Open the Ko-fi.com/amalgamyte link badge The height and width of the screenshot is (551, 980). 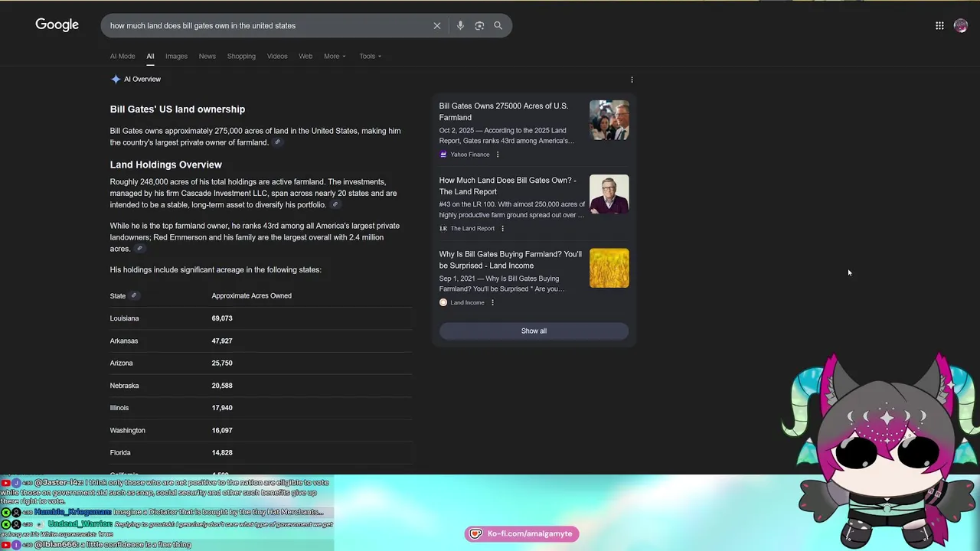[522, 533]
